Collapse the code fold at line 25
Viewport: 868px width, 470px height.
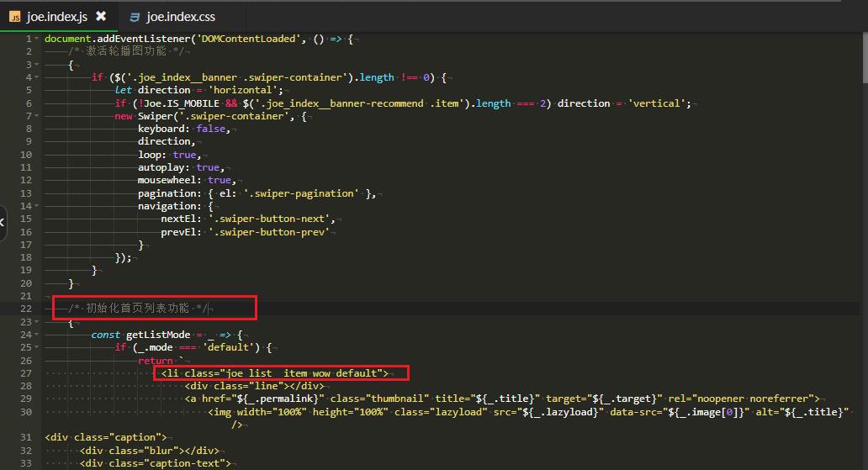pos(36,347)
